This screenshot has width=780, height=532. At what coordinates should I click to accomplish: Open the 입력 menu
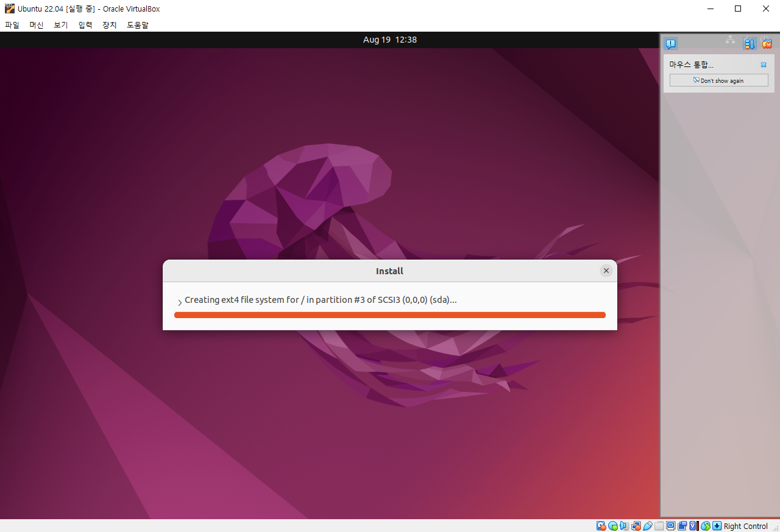tap(85, 25)
